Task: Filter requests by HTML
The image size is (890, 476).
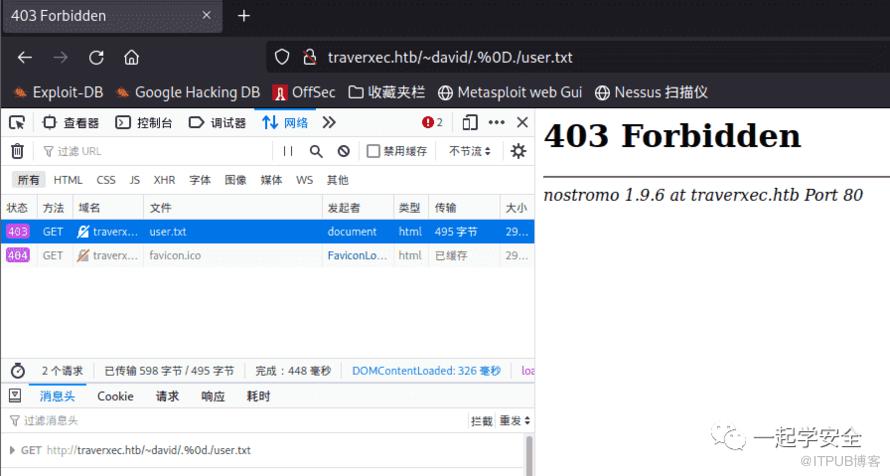Action: tap(68, 180)
